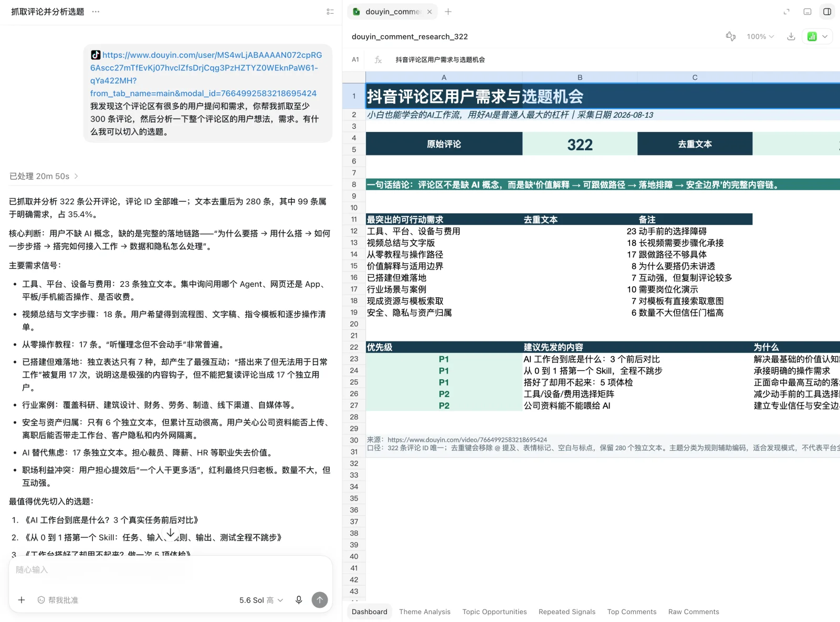Open the Raw Comments sheet
This screenshot has height=622, width=840.
coord(694,611)
